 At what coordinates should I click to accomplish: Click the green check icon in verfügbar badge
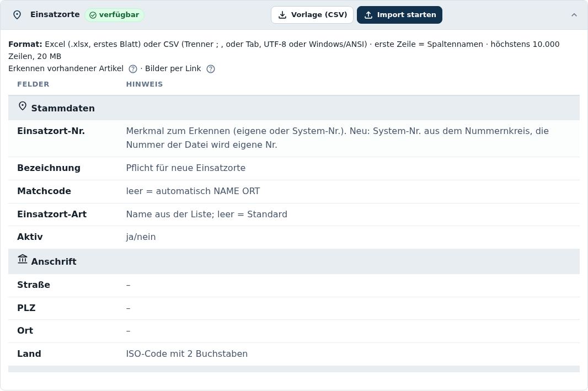93,15
